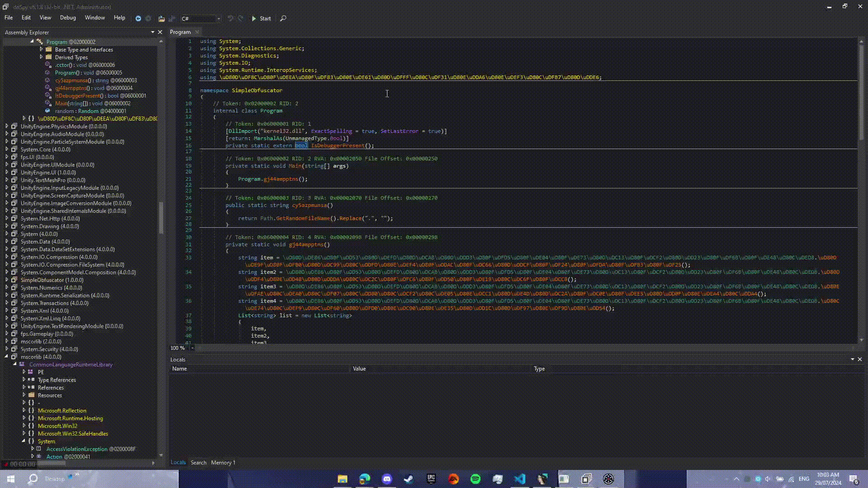
Task: Select IsDebuggerPresent method in Assembly Explorer
Action: (77, 96)
